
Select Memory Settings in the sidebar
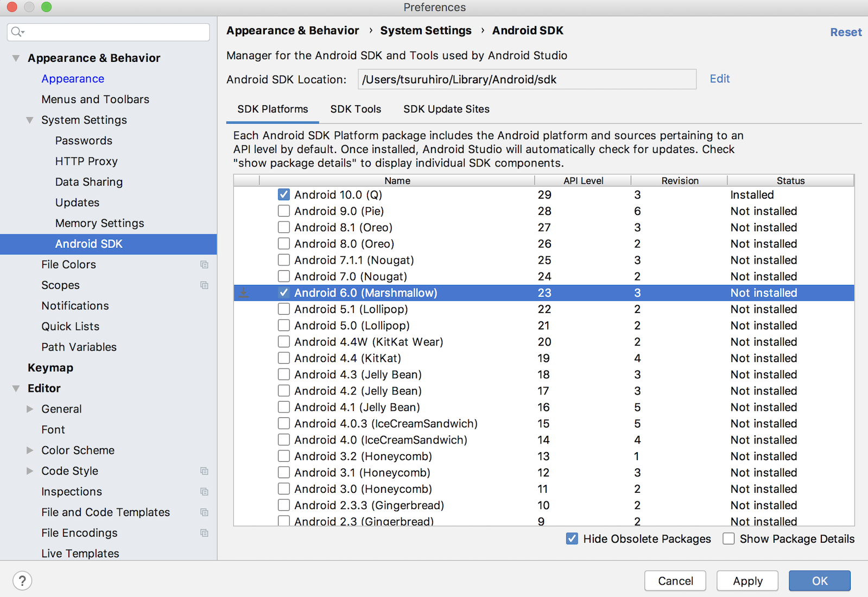(x=99, y=223)
